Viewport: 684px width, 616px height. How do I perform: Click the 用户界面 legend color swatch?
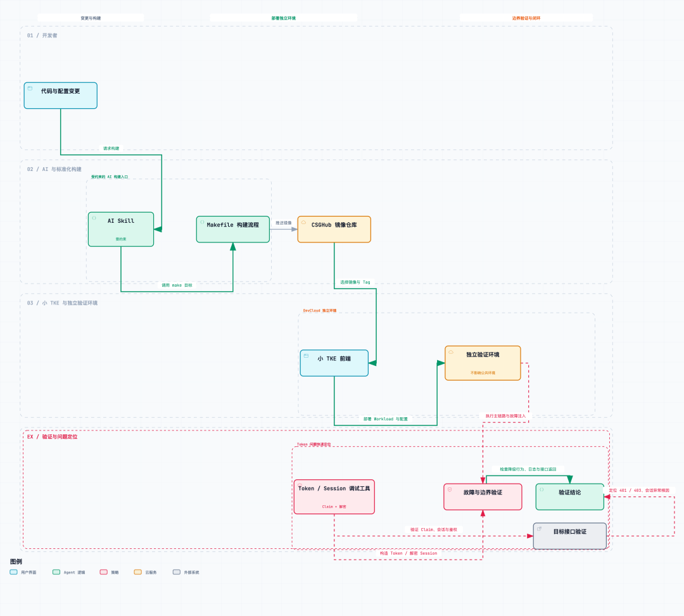[13, 572]
